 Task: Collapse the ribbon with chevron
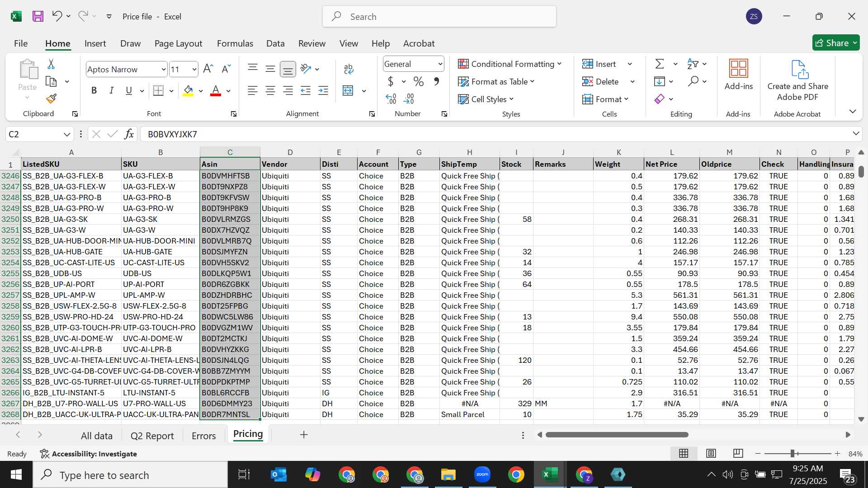[852, 111]
